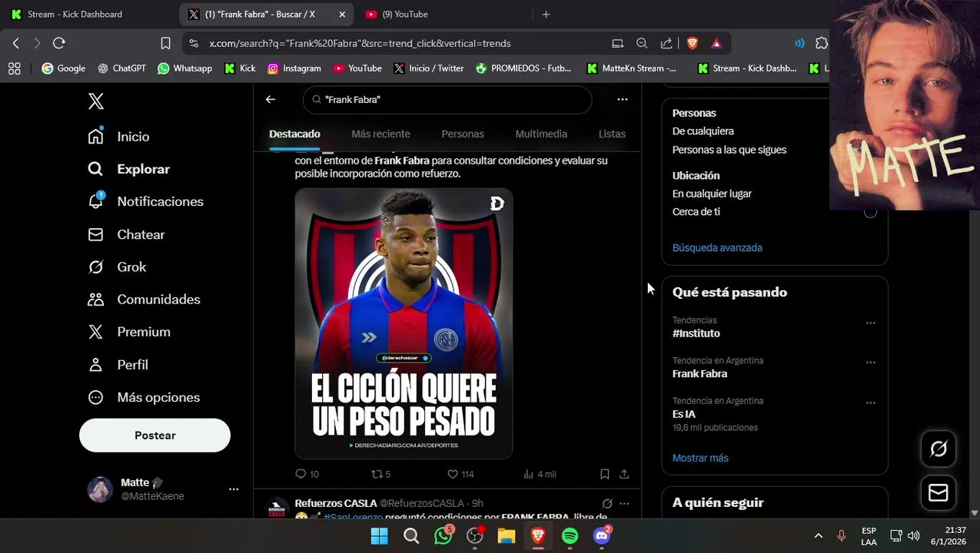Open the El Ciclón quiere image

click(x=404, y=323)
